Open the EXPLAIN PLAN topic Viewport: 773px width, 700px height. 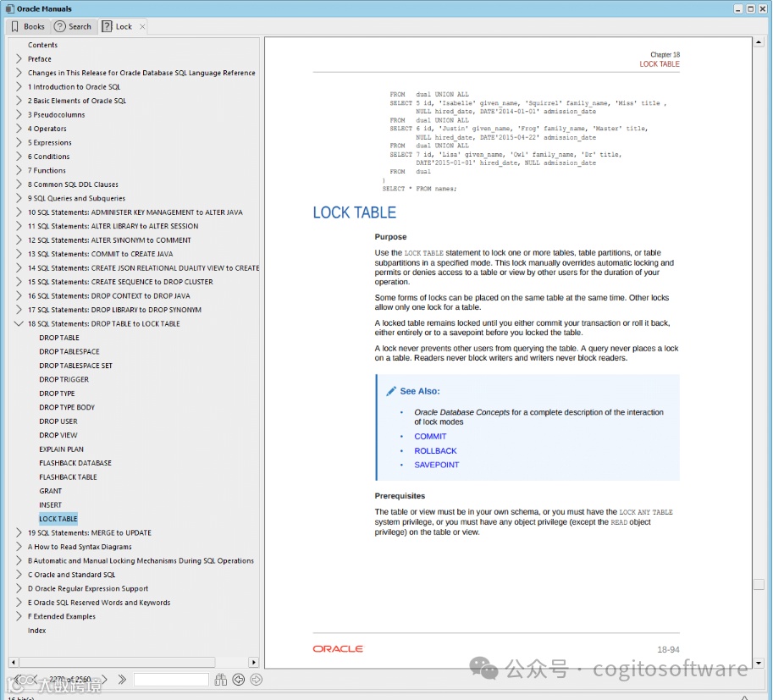[x=62, y=449]
